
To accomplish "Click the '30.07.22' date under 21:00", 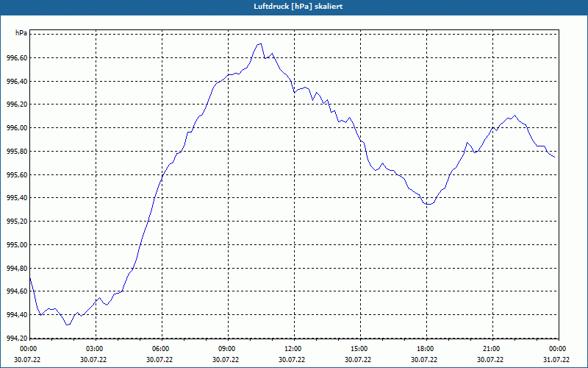I will (x=490, y=359).
